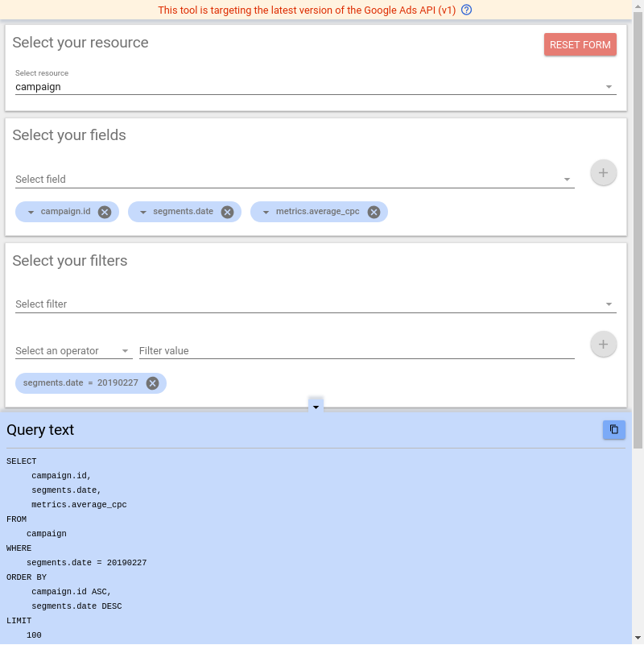The height and width of the screenshot is (645, 644).
Task: Open the help tooltip beside the API notice
Action: pyautogui.click(x=465, y=10)
